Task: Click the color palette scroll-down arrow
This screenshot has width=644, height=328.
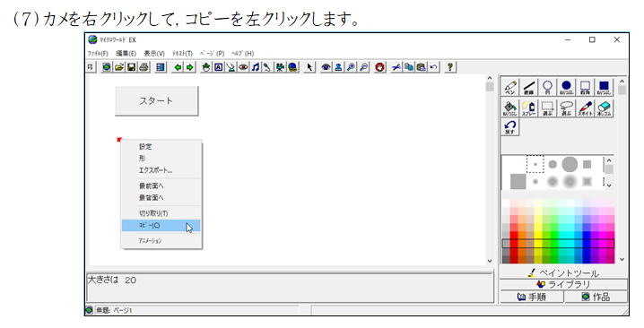Action: [622, 259]
